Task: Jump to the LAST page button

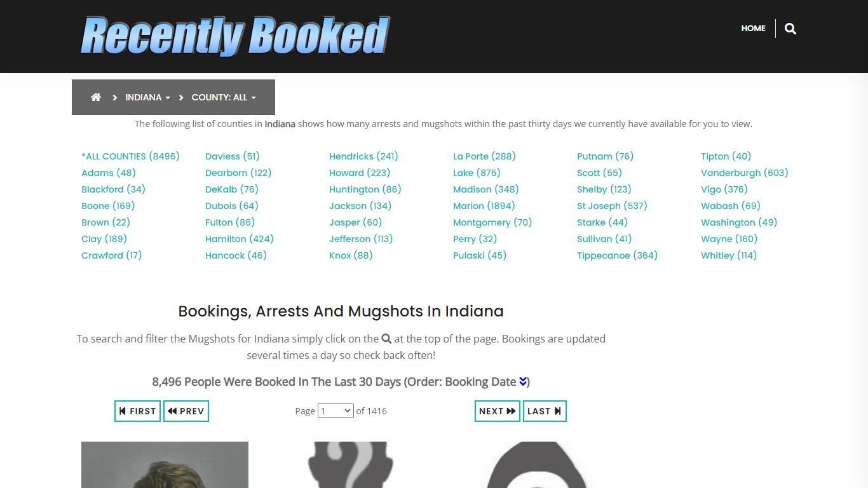Action: point(545,411)
